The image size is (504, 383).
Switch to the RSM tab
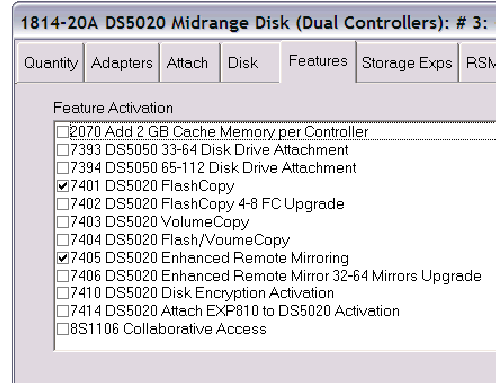(x=478, y=63)
